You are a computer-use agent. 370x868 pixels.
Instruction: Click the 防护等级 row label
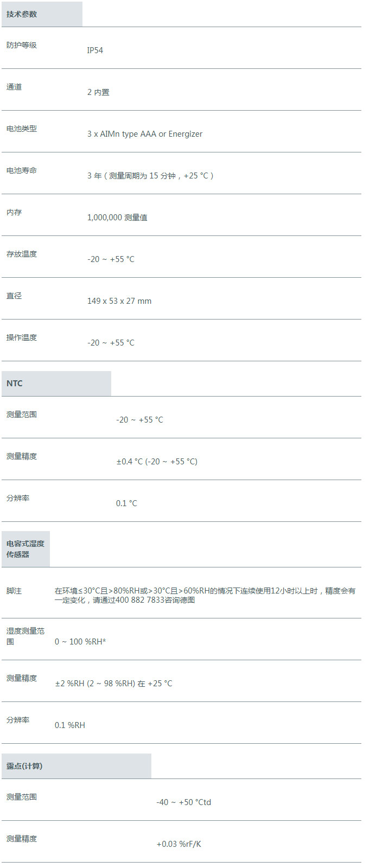coord(22,45)
